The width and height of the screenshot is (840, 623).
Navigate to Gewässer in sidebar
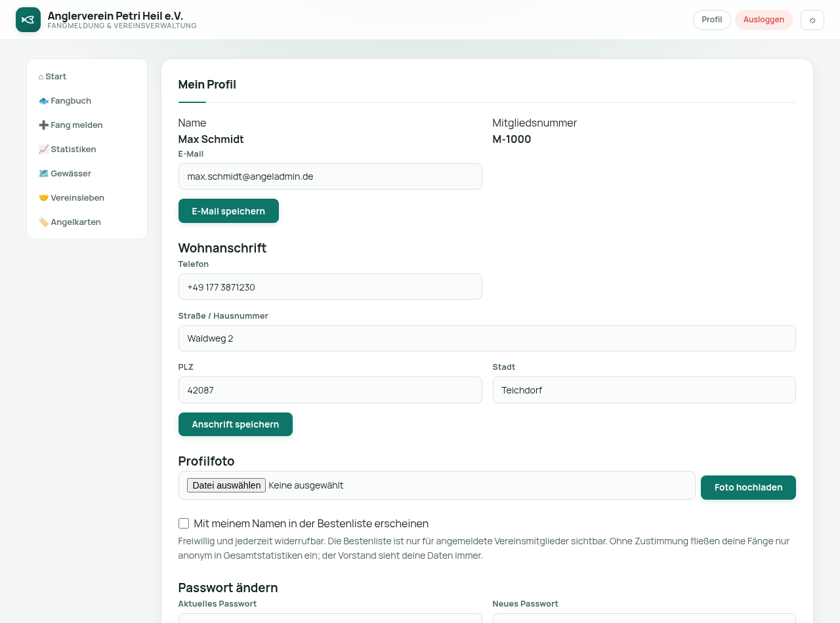pos(87,174)
